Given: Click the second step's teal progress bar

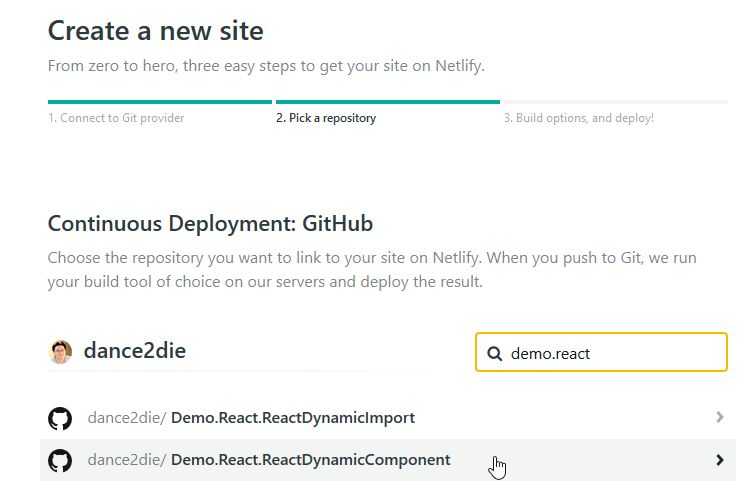Looking at the screenshot, I should [387, 101].
